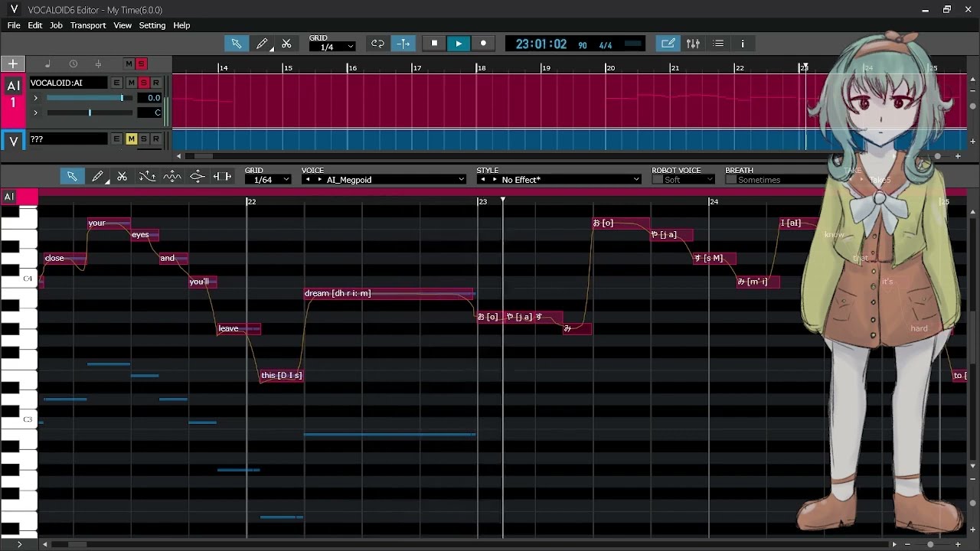Click the 4/4 time signature display
This screenshot has width=980, height=551.
pos(606,46)
